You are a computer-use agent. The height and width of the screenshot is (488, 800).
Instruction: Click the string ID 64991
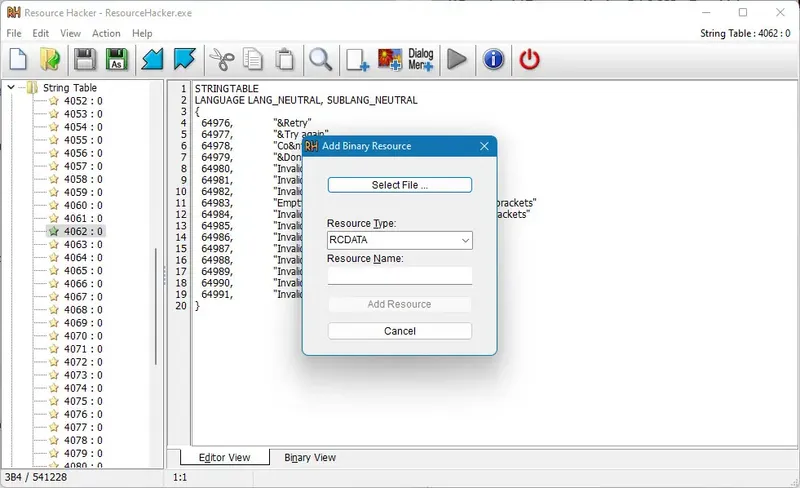coord(217,294)
